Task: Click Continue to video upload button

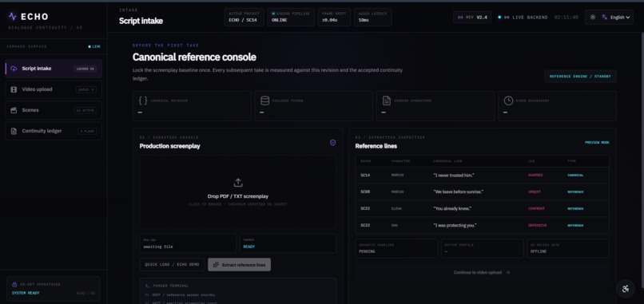Action: pyautogui.click(x=482, y=272)
